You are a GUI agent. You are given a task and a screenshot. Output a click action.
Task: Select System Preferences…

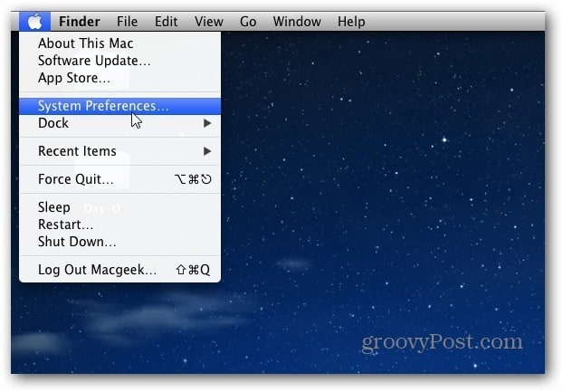tap(119, 106)
